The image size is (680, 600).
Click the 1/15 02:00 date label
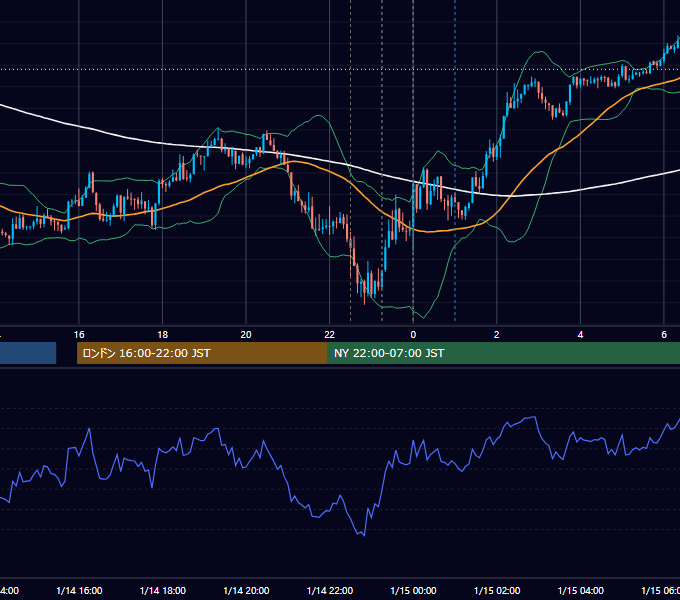(497, 591)
